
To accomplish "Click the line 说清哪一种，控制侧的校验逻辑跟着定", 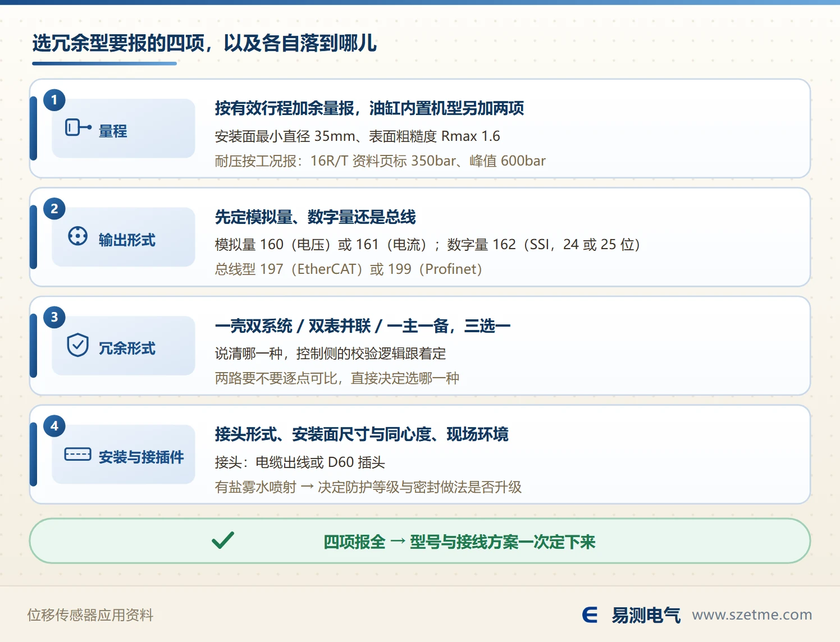I will [x=331, y=354].
